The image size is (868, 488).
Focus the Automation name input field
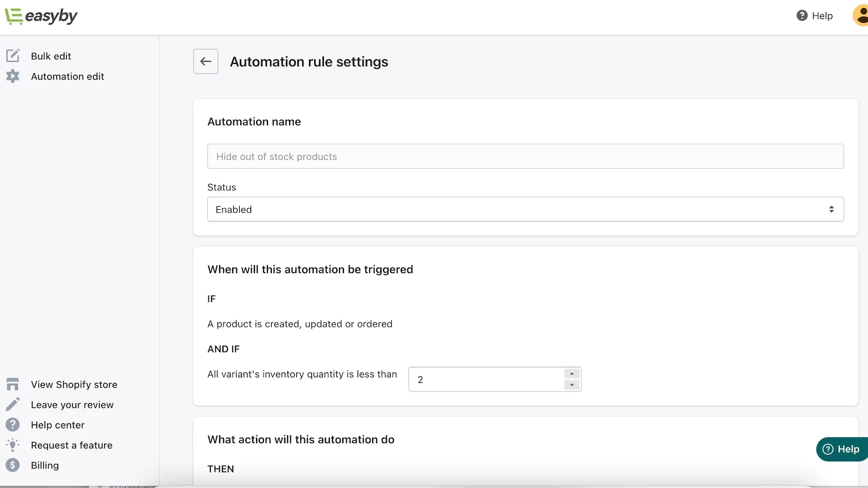(525, 156)
